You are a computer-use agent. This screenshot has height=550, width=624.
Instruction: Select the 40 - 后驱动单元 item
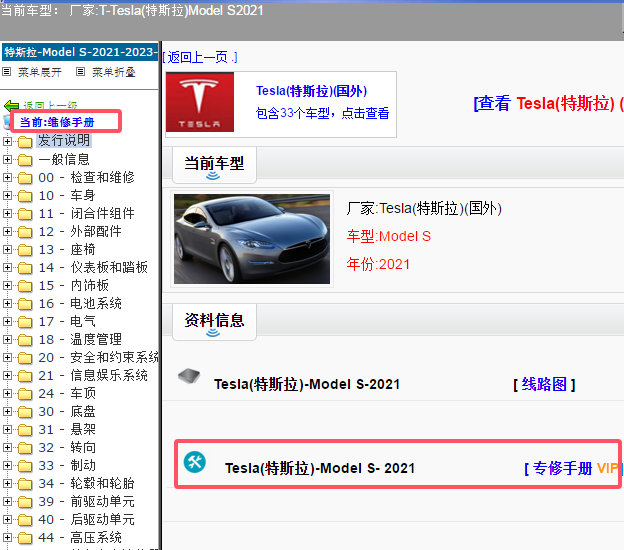coord(86,519)
